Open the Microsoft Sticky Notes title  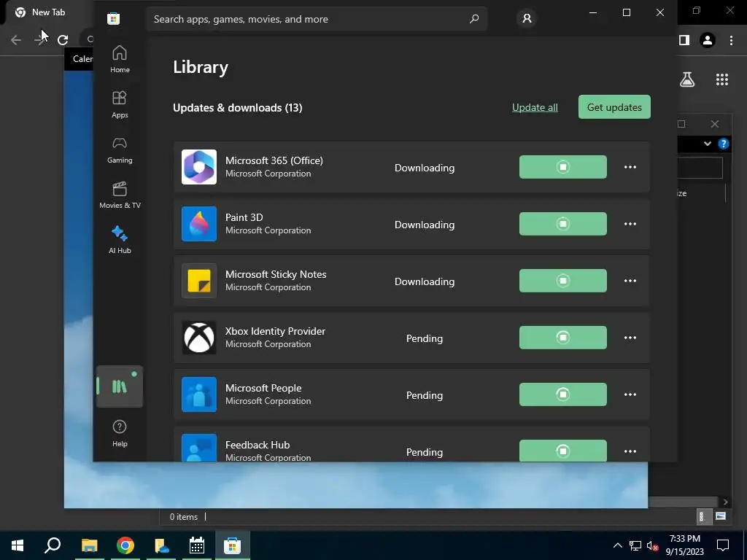pyautogui.click(x=276, y=274)
